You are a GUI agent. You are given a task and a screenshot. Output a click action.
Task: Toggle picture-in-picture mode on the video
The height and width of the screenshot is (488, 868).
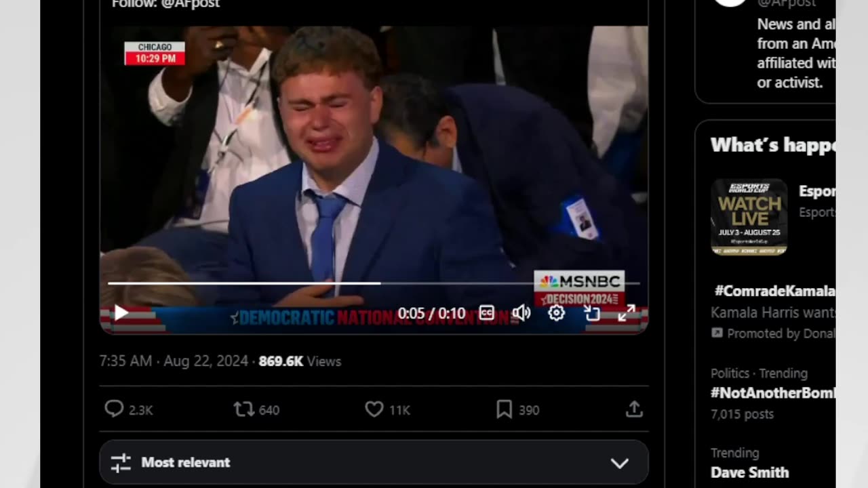pyautogui.click(x=592, y=313)
